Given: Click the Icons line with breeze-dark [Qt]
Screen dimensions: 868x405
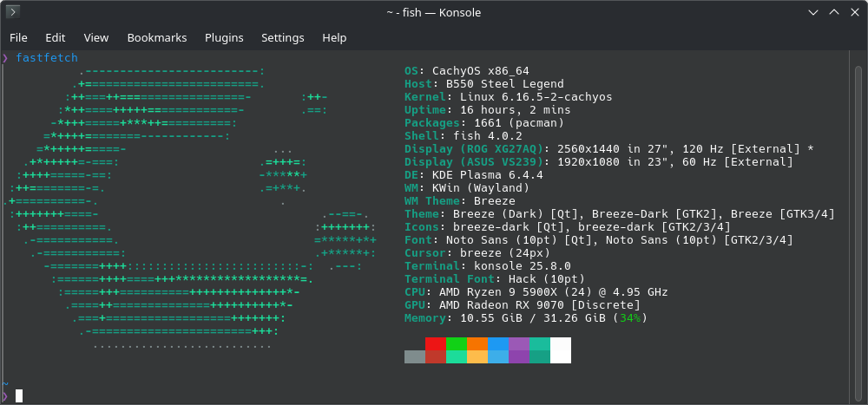Looking at the screenshot, I should click(568, 227).
